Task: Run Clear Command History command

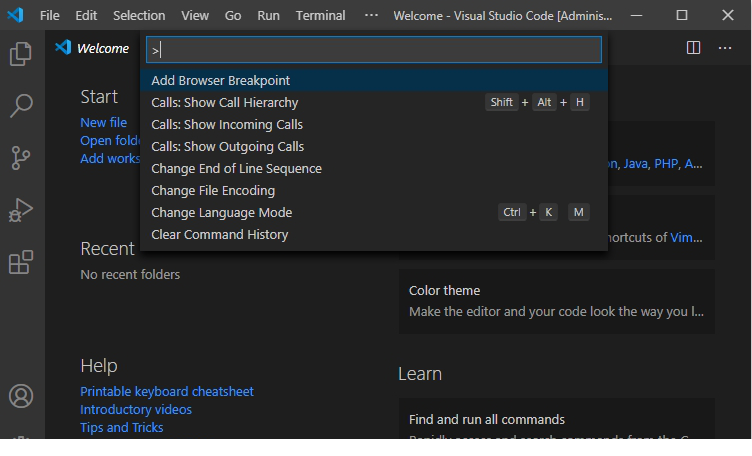Action: (x=374, y=235)
